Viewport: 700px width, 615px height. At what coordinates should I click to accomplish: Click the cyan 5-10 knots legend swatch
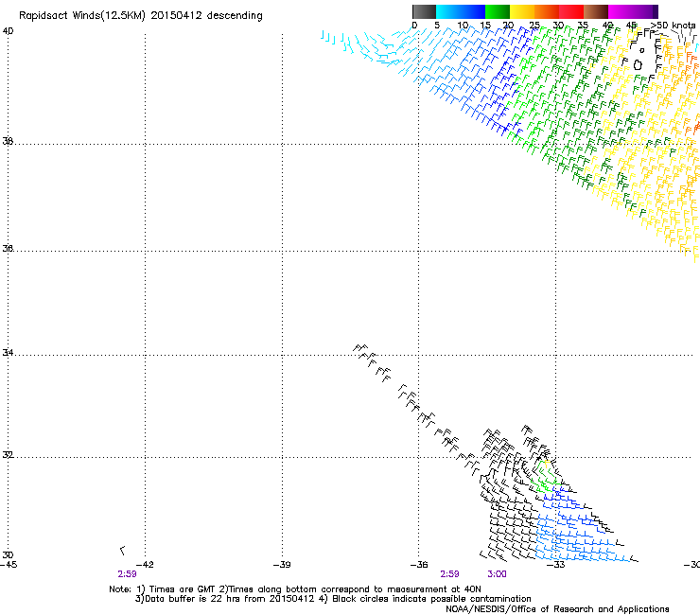[x=448, y=11]
